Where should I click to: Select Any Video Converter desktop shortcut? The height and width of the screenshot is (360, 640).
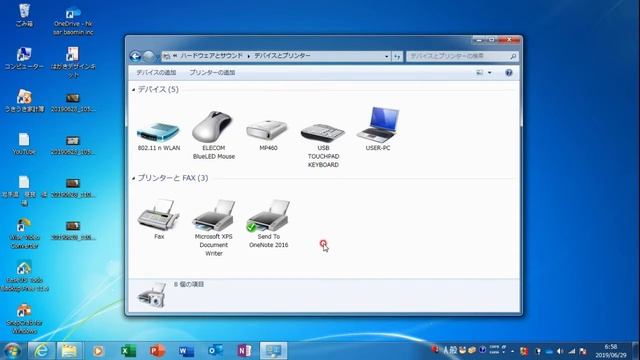pyautogui.click(x=24, y=233)
